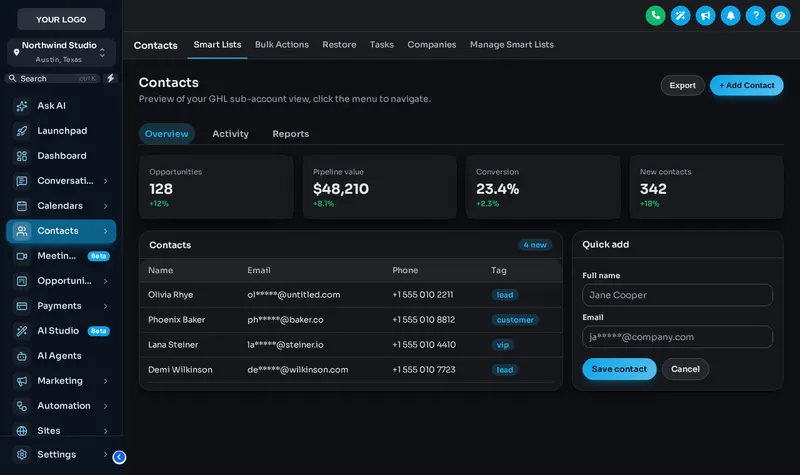
Task: Click the Export button
Action: (x=682, y=85)
